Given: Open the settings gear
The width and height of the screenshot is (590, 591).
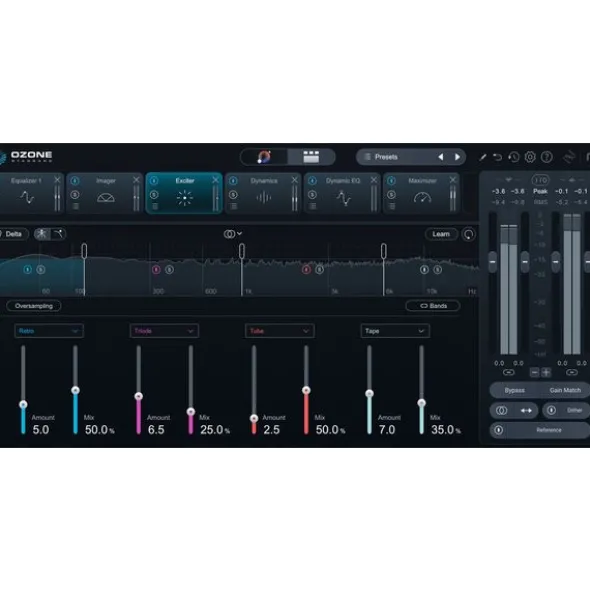Looking at the screenshot, I should [530, 157].
